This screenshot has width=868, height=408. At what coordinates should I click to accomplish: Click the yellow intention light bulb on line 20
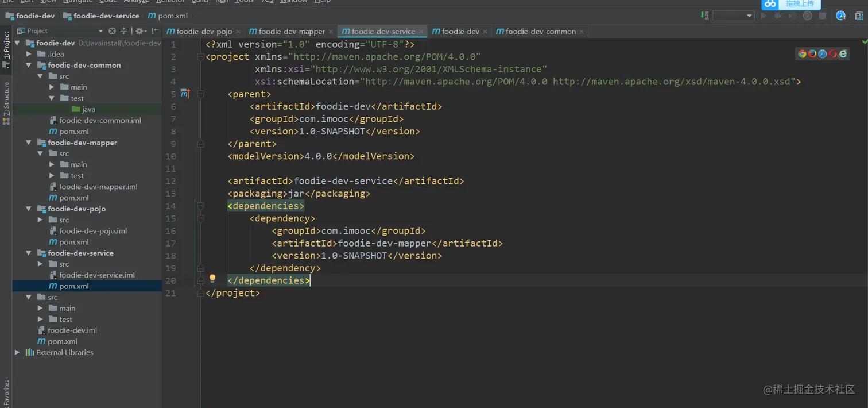point(212,279)
